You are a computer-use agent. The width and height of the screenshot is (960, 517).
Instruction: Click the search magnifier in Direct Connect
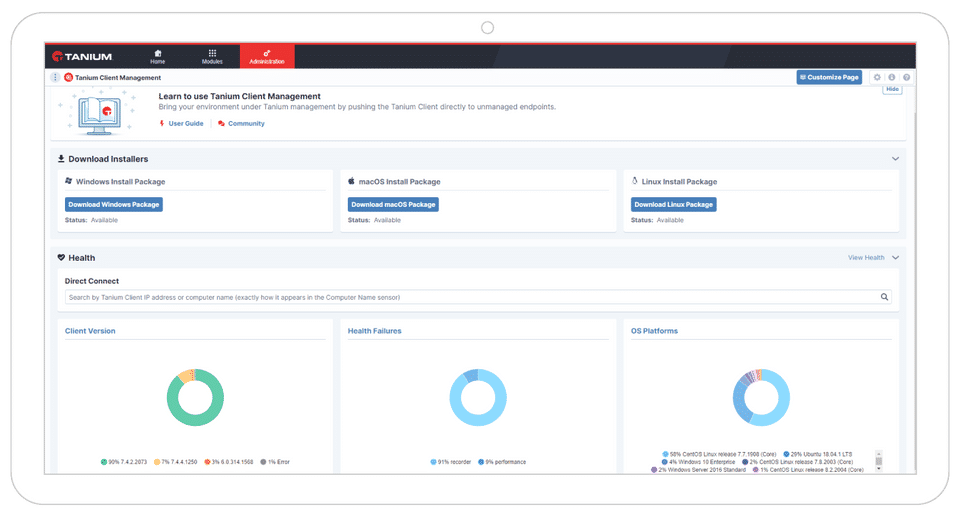click(x=884, y=297)
